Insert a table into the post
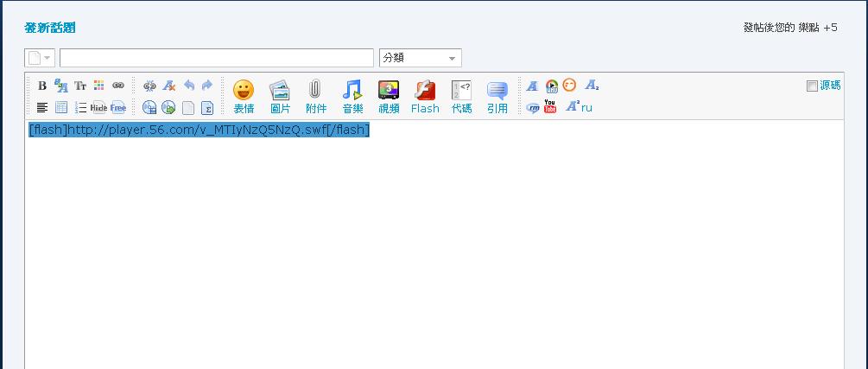868x369 pixels. click(x=61, y=107)
